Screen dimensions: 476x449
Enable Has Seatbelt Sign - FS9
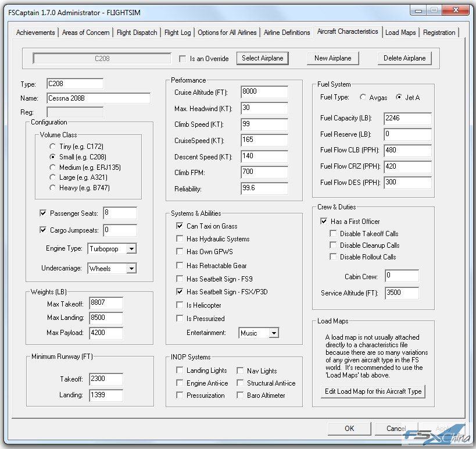[x=180, y=279]
